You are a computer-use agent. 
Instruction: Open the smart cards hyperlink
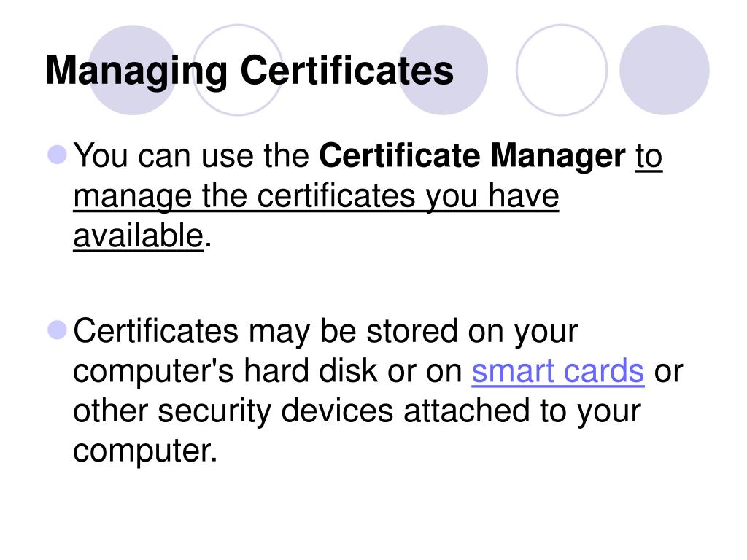pos(558,371)
